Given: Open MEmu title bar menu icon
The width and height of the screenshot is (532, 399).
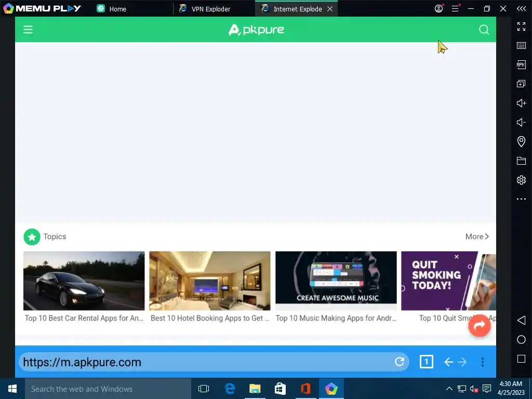Looking at the screenshot, I should (x=455, y=8).
